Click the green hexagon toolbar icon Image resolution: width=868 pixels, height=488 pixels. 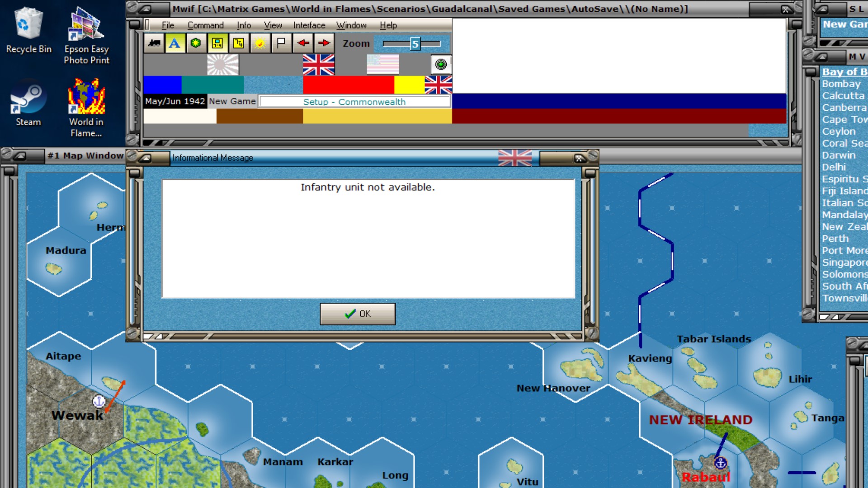click(x=196, y=43)
